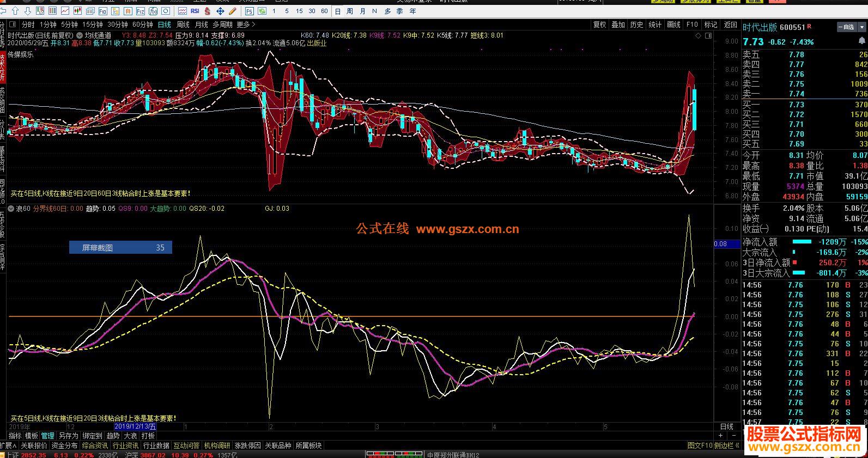This screenshot has width=868, height=458.
Task: Click the price alert bell icon
Action: coord(862,41)
